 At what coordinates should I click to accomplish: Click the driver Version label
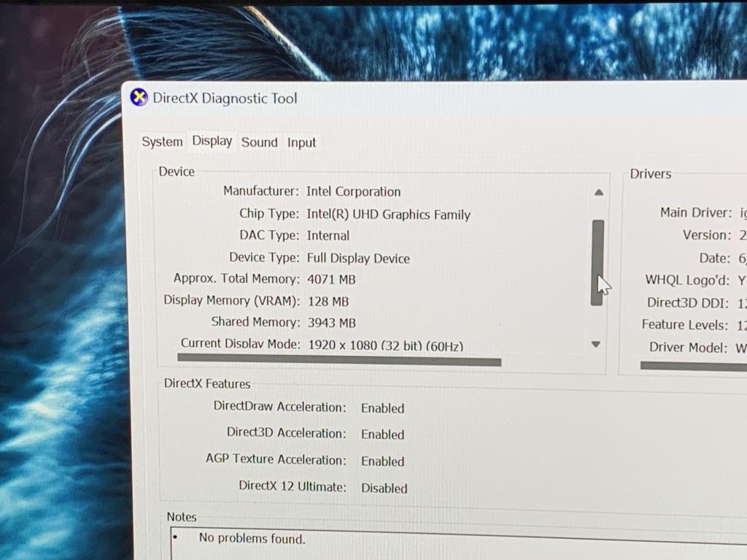click(x=707, y=236)
